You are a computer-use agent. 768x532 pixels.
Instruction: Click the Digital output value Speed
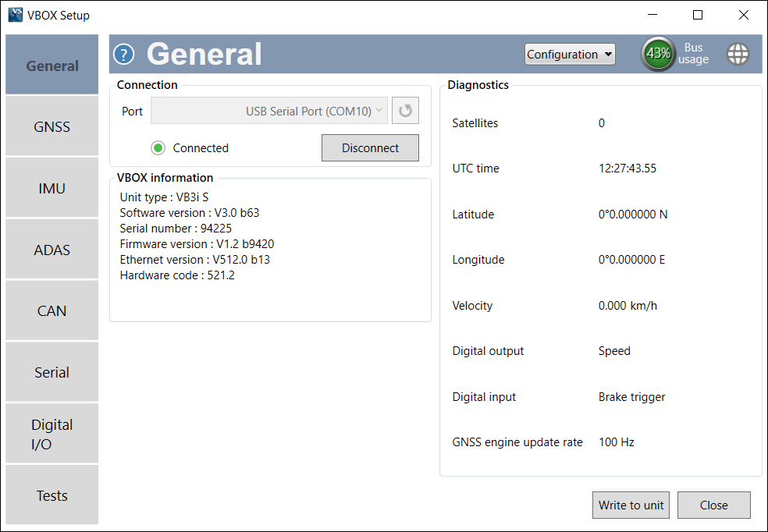pos(614,351)
